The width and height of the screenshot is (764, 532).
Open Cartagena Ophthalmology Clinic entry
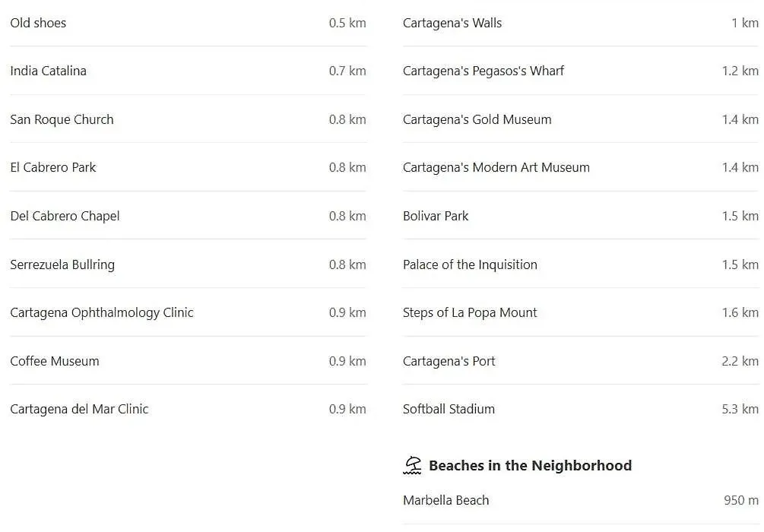pos(188,312)
